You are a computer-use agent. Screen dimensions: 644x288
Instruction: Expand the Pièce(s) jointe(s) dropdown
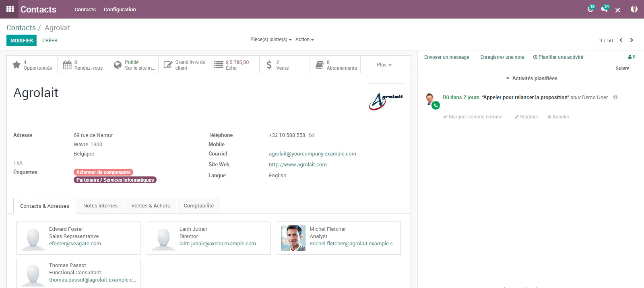coord(271,39)
